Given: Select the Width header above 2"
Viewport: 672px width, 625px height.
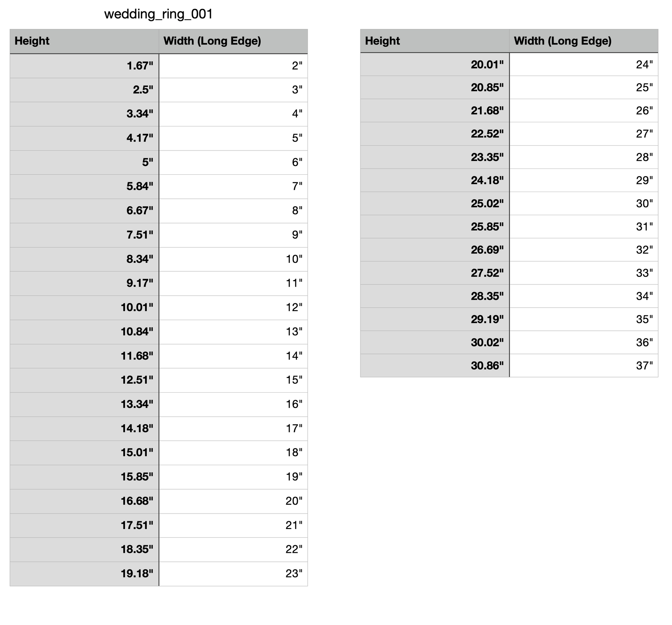Looking at the screenshot, I should pos(233,41).
